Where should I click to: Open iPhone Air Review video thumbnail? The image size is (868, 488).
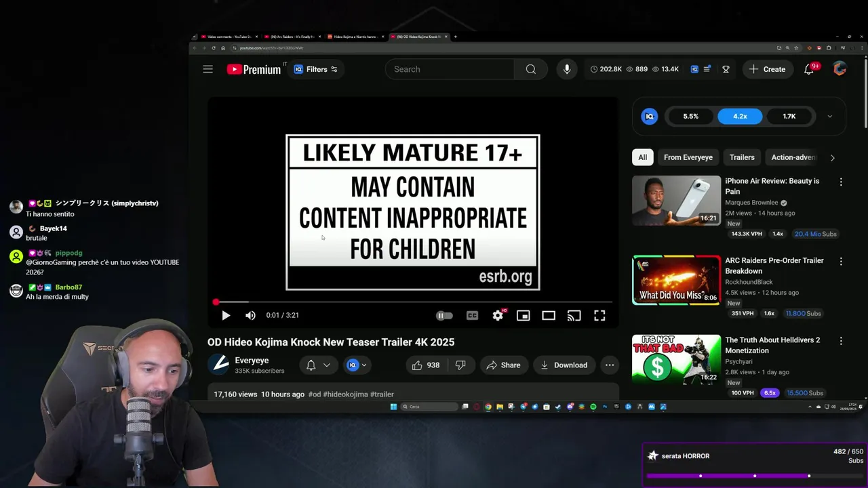click(x=677, y=201)
